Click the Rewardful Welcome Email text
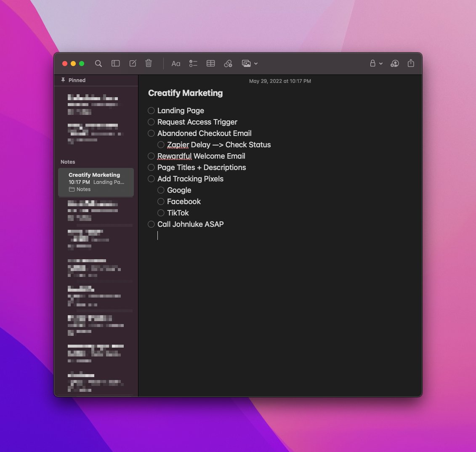 tap(201, 156)
